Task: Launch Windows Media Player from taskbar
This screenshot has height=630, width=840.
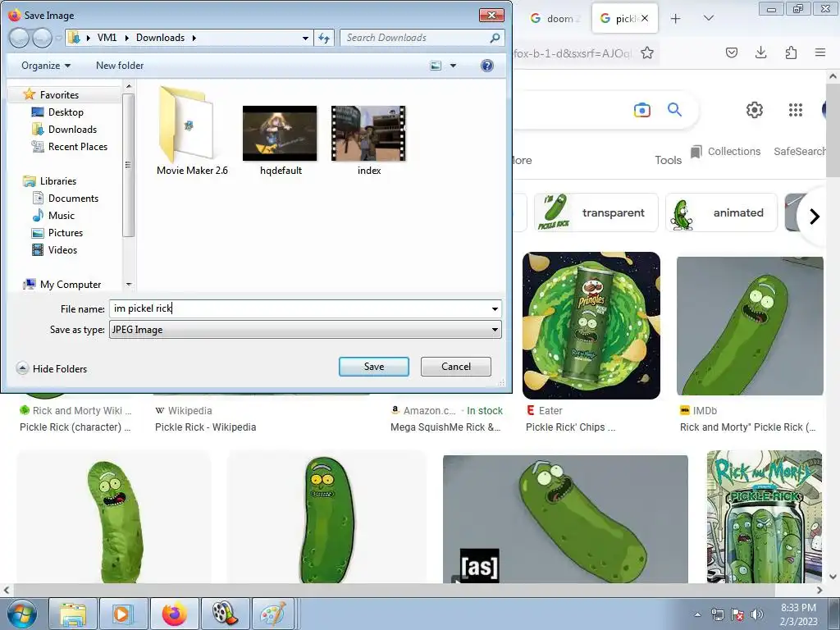Action: coord(123,614)
